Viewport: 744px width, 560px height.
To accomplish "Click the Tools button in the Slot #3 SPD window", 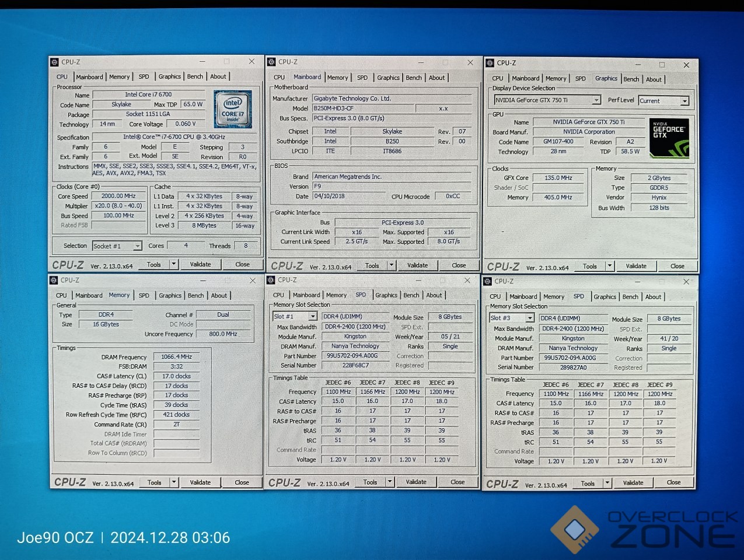I will click(588, 484).
